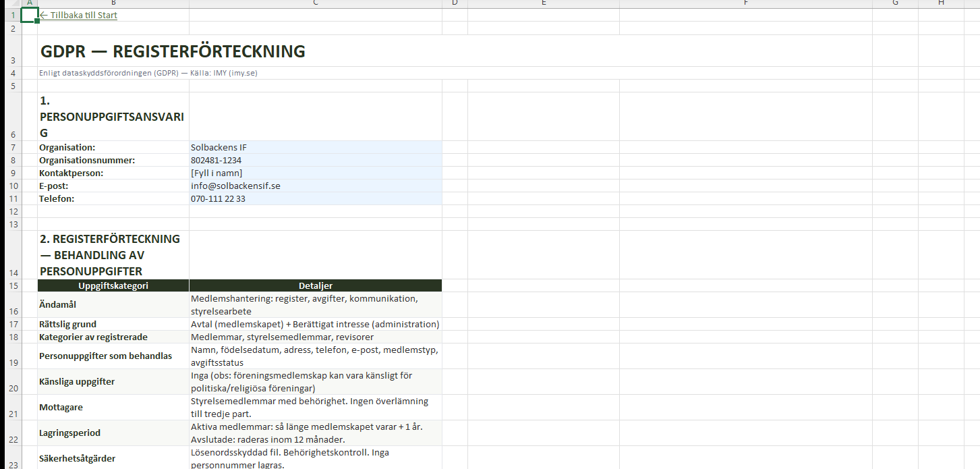Select the '[Fyll i namn]' contact person cell

pyautogui.click(x=315, y=173)
